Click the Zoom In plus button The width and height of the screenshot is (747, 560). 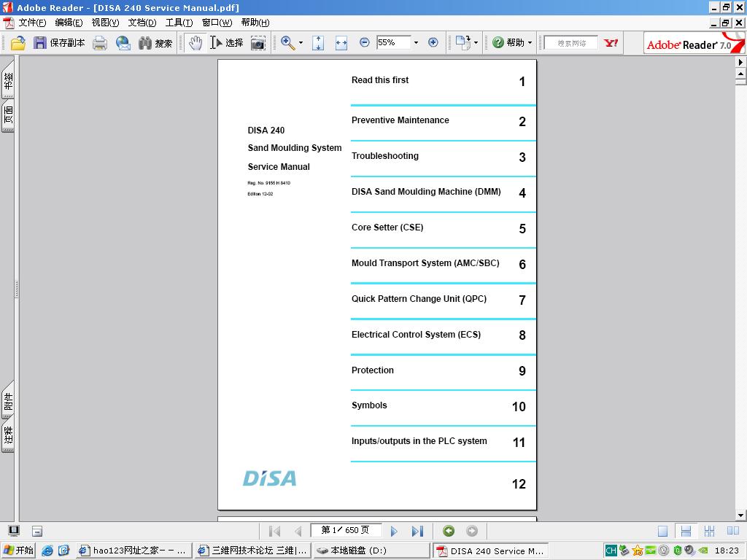[433, 42]
